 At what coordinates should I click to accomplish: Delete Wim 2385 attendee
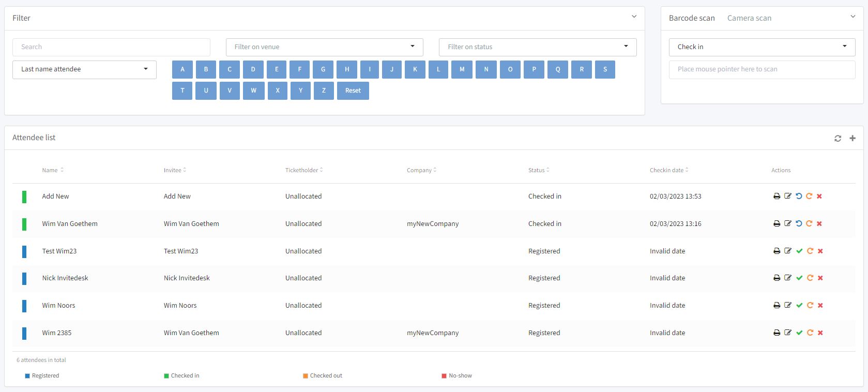tap(820, 333)
